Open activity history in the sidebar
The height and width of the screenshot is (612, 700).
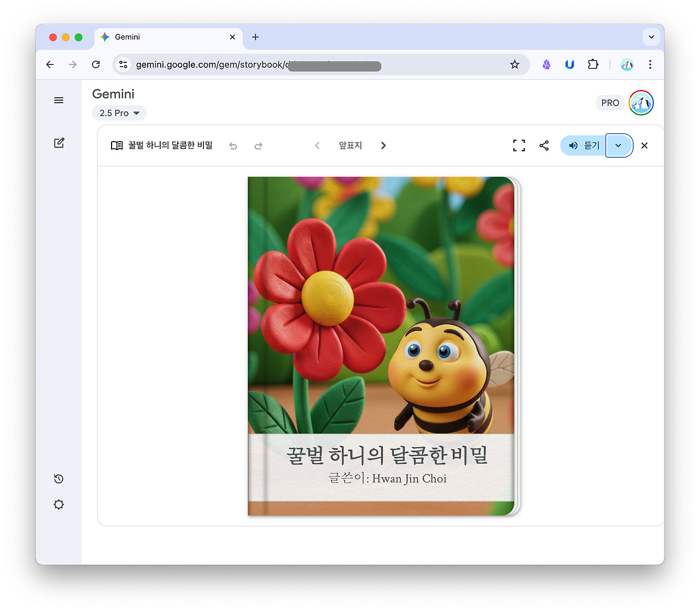(59, 479)
